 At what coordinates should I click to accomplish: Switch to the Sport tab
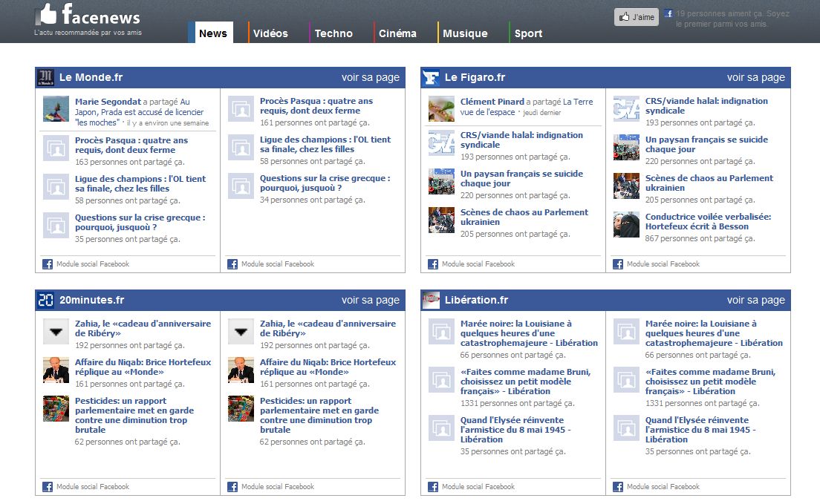pos(528,33)
